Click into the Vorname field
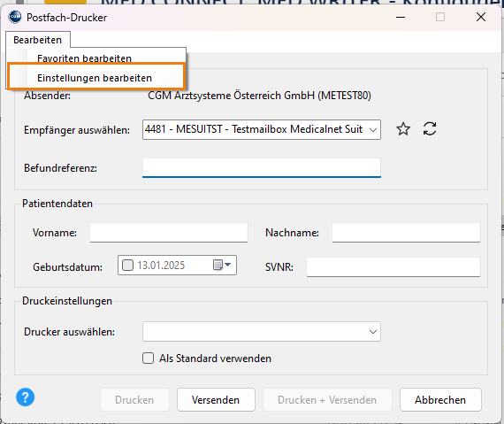 (x=169, y=232)
